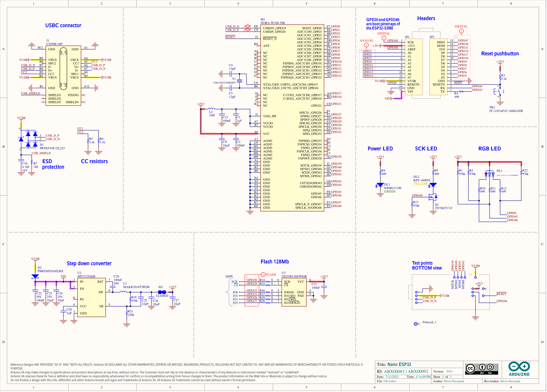547x392 pixels.
Task: Select resistor R5 5.1k symbol
Action: pos(88,141)
